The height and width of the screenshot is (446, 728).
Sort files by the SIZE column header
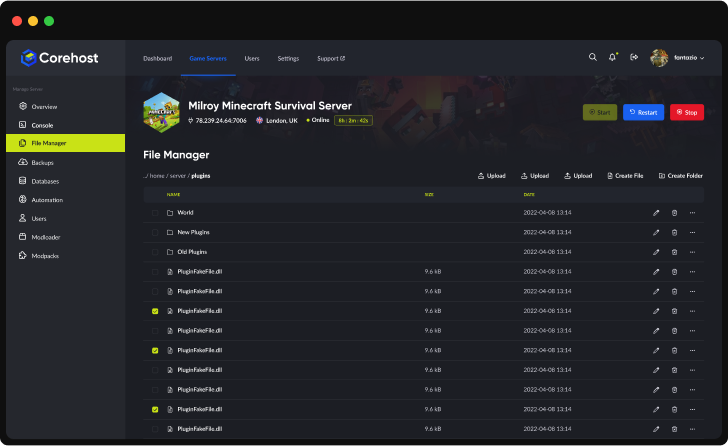click(x=429, y=194)
